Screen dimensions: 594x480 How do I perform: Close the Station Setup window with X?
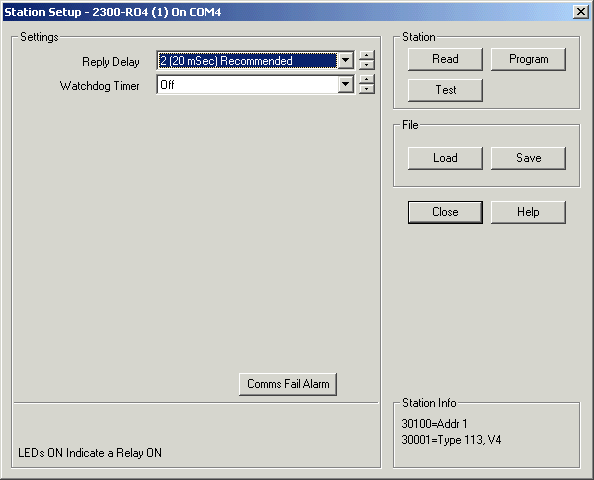(581, 12)
